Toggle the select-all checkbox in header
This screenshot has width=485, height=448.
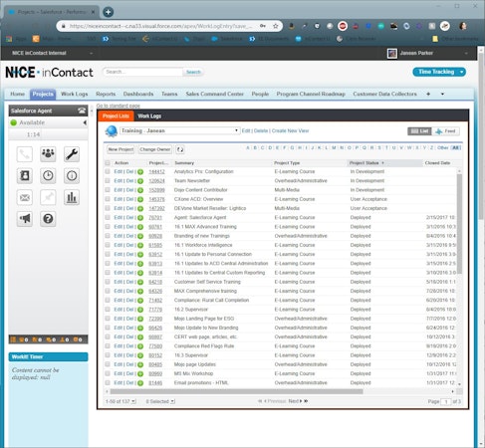coord(108,163)
